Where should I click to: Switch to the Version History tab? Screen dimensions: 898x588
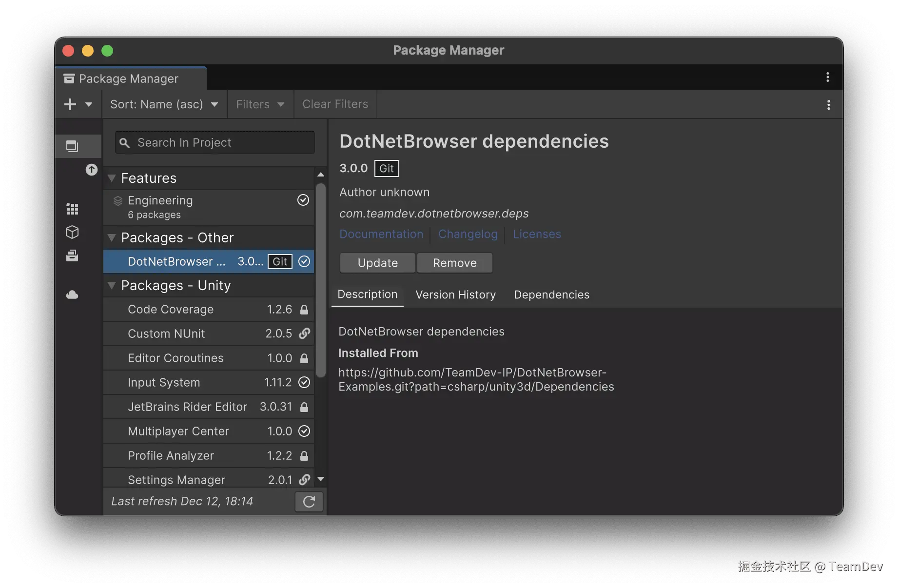point(455,294)
